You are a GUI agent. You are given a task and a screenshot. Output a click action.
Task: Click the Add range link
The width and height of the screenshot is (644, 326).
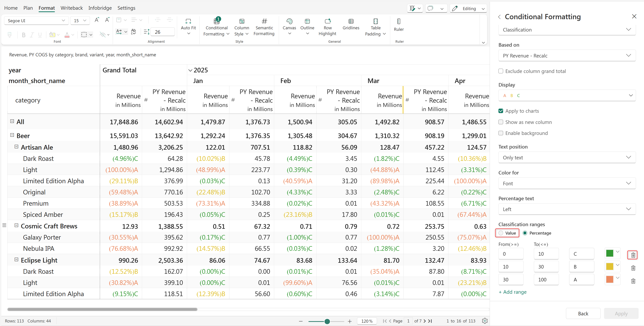tap(512, 292)
